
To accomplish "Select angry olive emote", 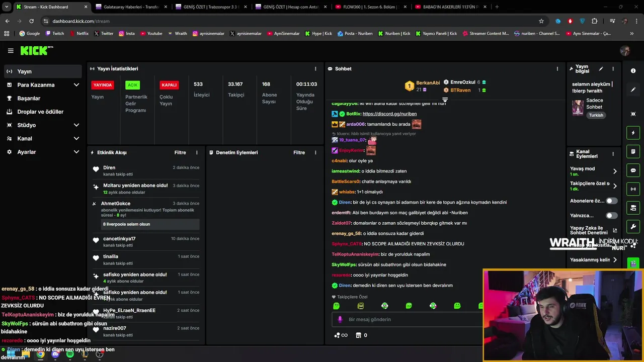I will click(360, 306).
